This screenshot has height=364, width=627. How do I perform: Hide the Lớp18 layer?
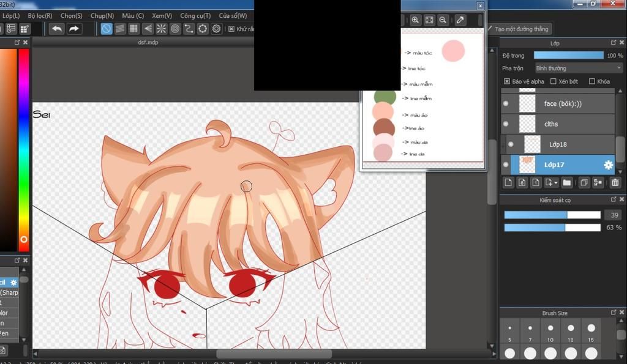pos(511,144)
